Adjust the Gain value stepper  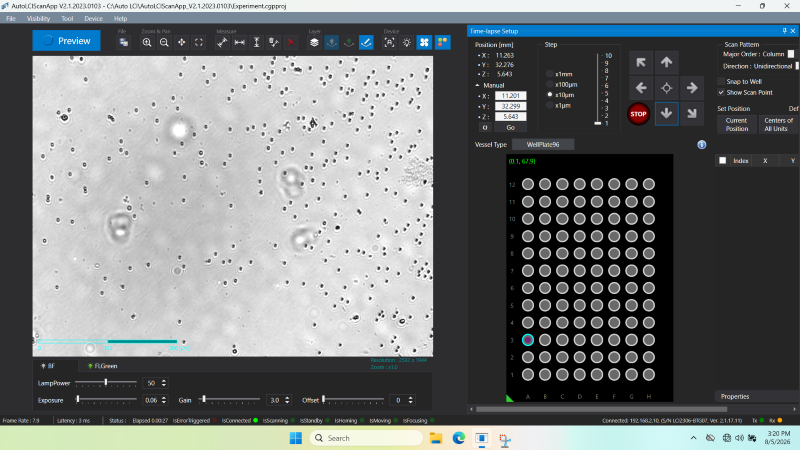coord(287,400)
